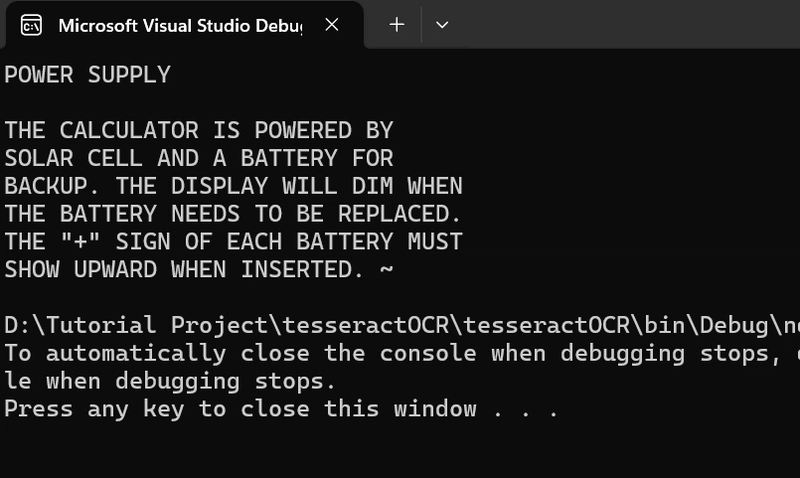The width and height of the screenshot is (800, 478).
Task: Click the quoted "+" sign in the output
Action: pyautogui.click(x=80, y=241)
